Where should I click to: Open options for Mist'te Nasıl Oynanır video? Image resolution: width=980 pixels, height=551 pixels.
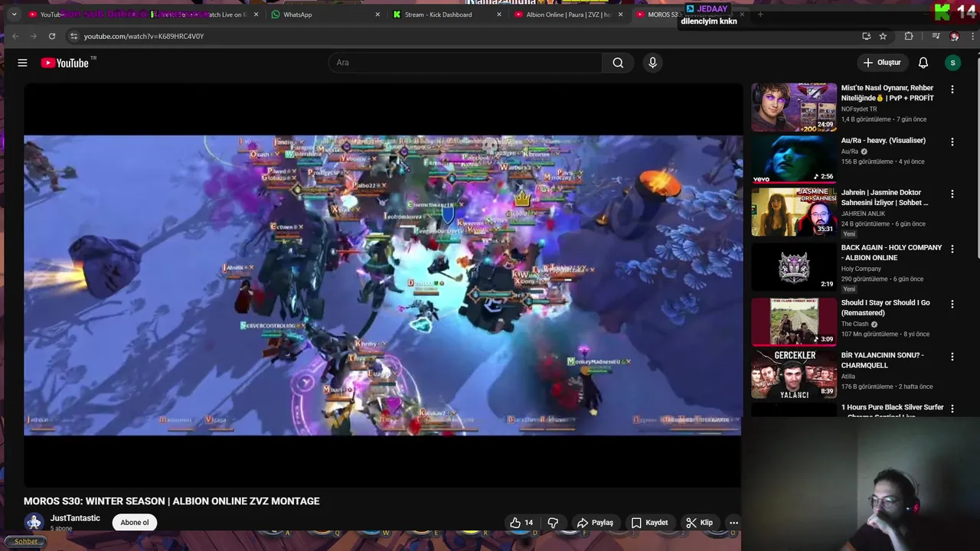coord(952,90)
